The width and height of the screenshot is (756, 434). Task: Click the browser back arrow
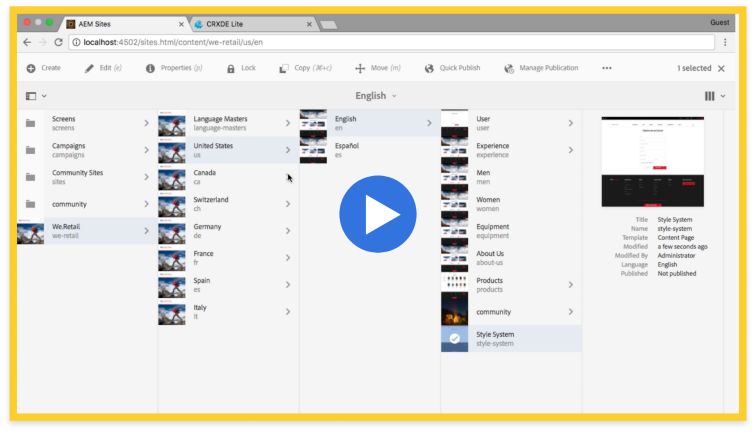(27, 42)
